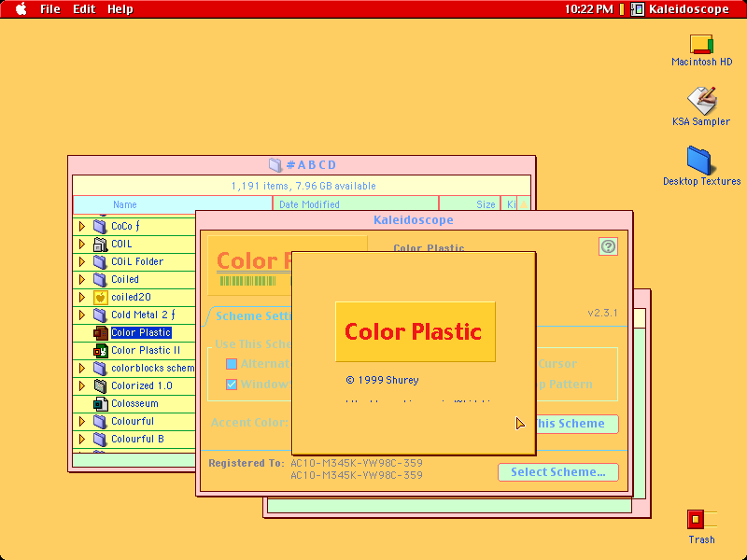Select the COIL item icon
The image size is (747, 560).
[100, 244]
